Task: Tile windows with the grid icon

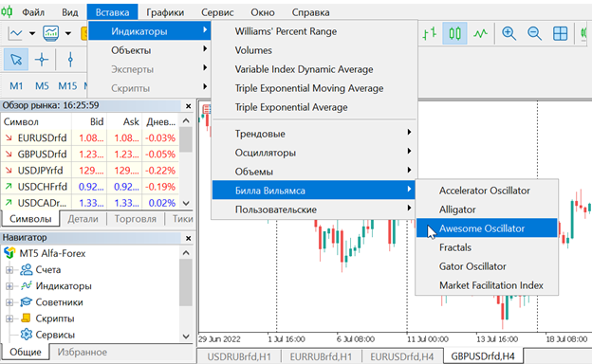Action: (560, 33)
